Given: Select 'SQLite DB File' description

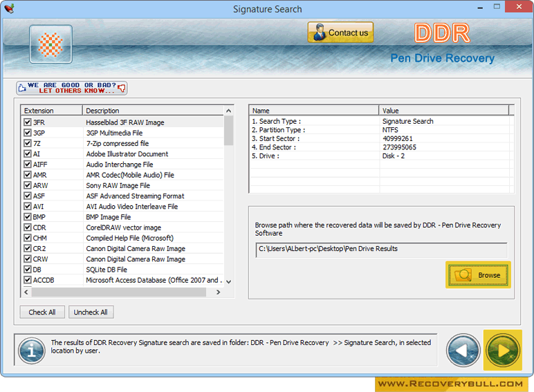Looking at the screenshot, I should (107, 270).
